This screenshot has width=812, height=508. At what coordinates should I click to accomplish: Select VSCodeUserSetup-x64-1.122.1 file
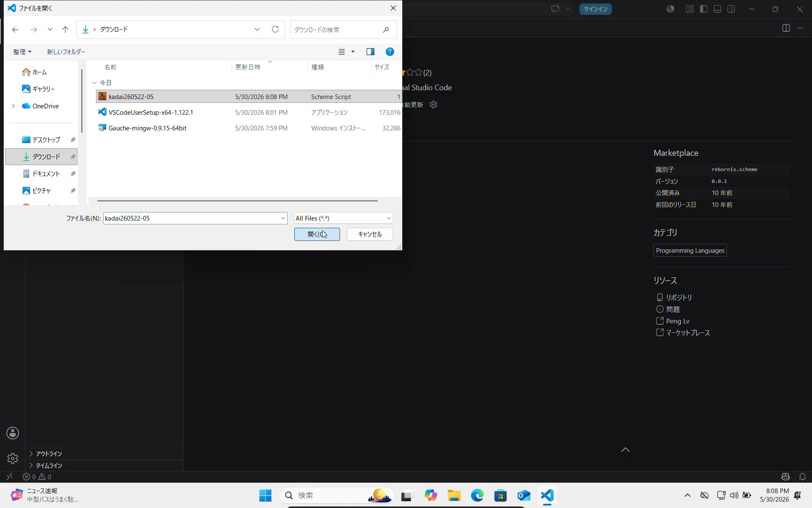coord(249,112)
